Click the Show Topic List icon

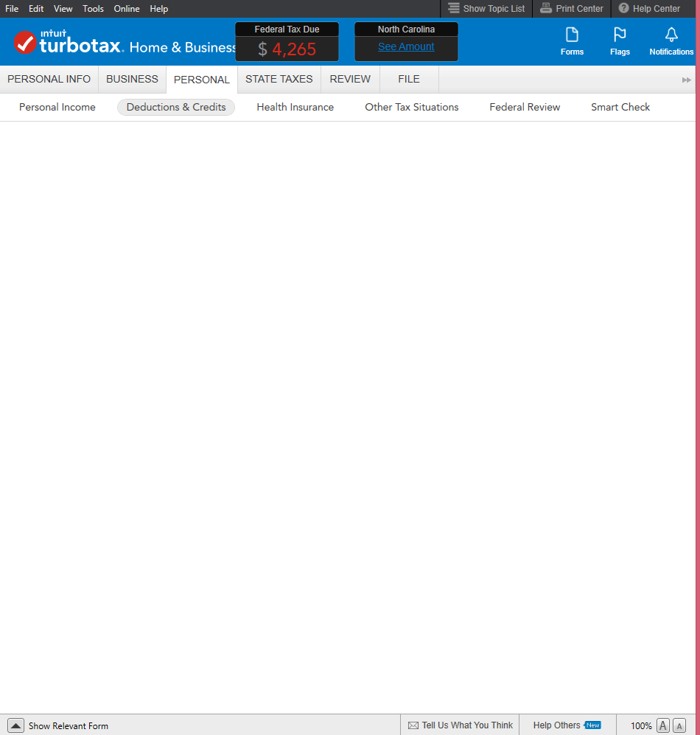click(x=454, y=9)
